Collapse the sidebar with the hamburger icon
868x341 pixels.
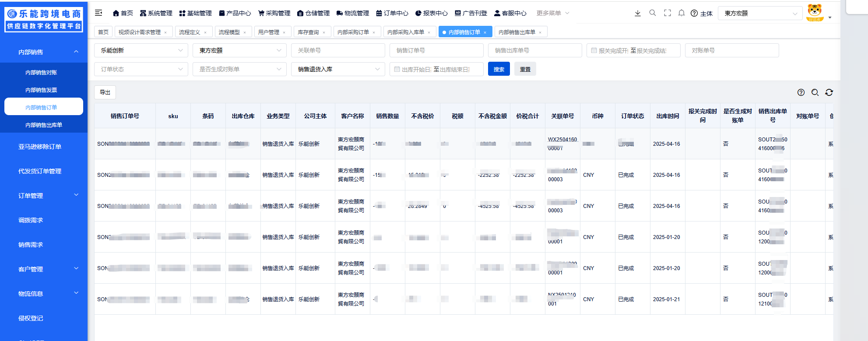click(x=98, y=13)
